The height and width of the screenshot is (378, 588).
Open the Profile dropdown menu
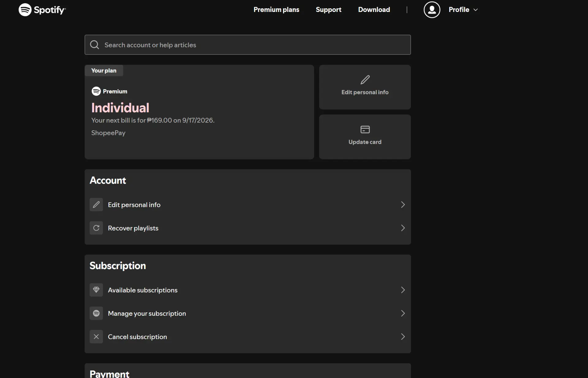tap(463, 10)
